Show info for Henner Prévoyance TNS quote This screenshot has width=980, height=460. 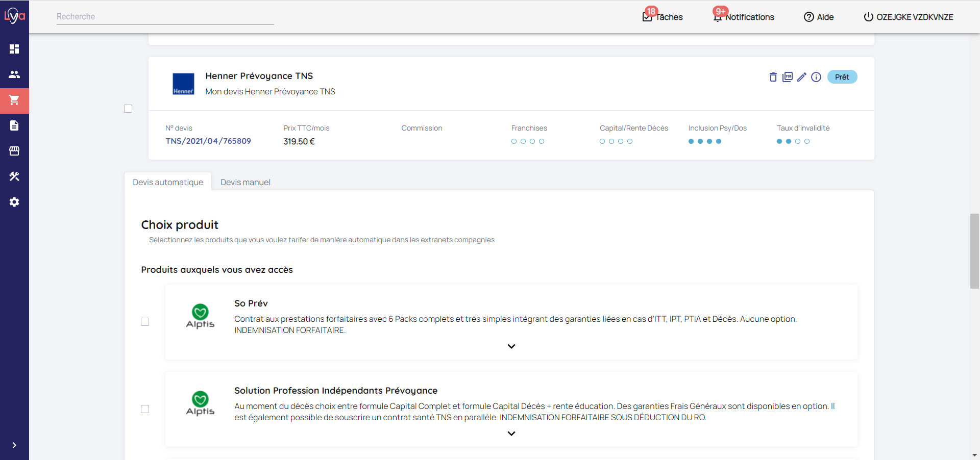[x=816, y=77]
